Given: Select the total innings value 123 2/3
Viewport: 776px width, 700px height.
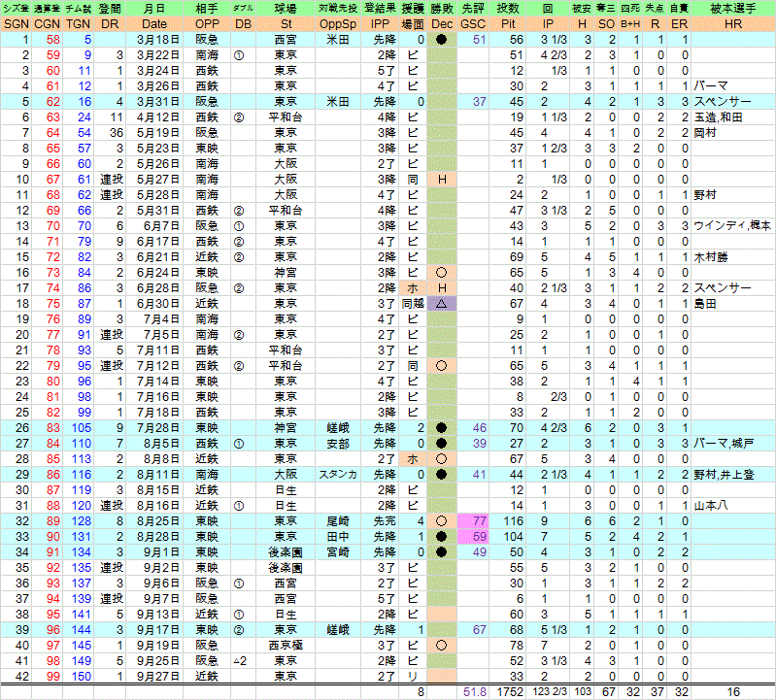Looking at the screenshot, I should pos(550,692).
